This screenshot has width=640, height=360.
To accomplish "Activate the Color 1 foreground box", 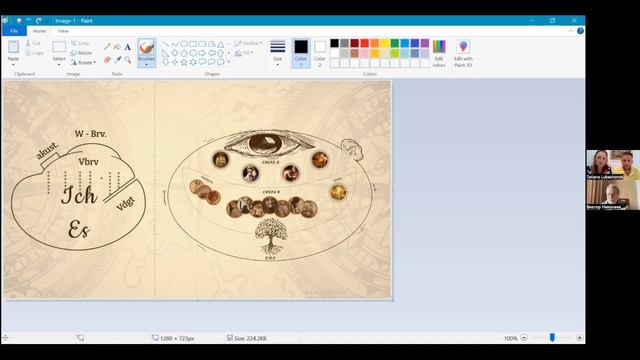I will [301, 53].
